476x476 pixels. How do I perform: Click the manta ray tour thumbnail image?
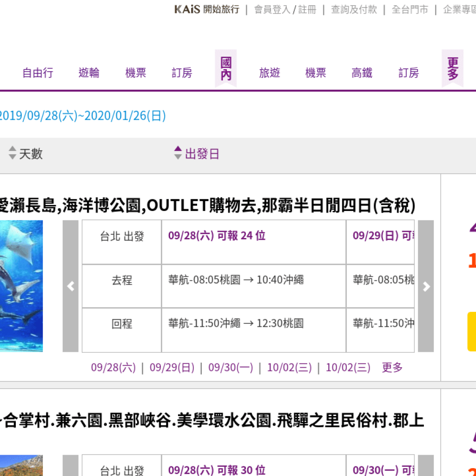pyautogui.click(x=21, y=286)
